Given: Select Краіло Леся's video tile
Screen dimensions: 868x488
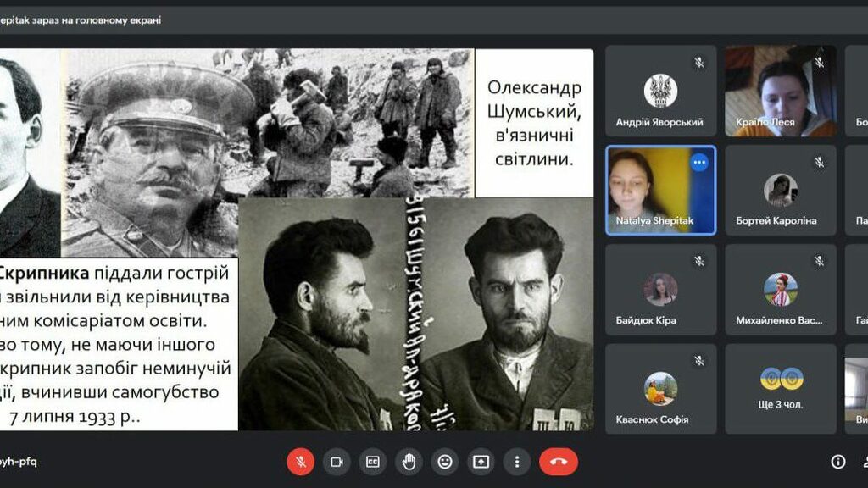Looking at the screenshot, I should (780, 91).
